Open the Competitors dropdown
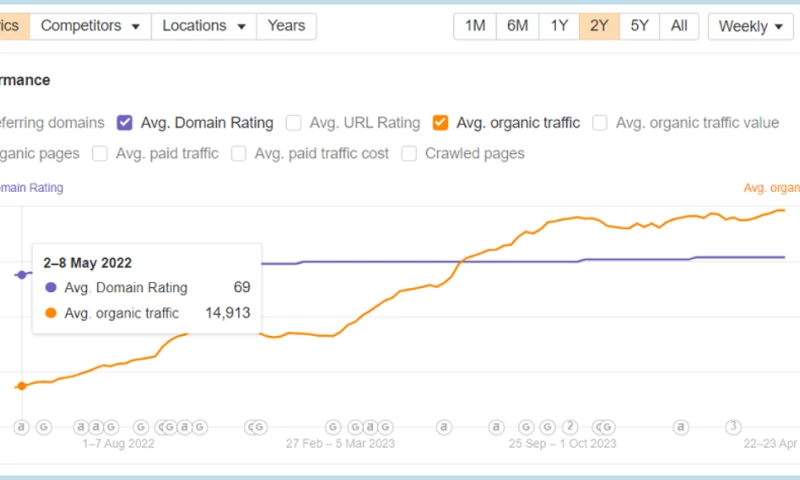800x480 pixels. pyautogui.click(x=90, y=26)
